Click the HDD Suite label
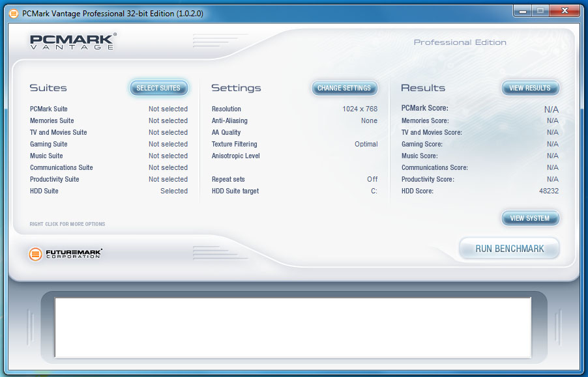This screenshot has height=377, width=588. (44, 191)
